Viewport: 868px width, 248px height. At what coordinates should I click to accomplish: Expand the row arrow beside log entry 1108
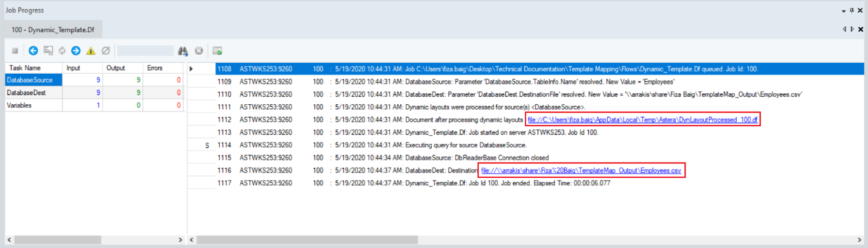(x=192, y=69)
